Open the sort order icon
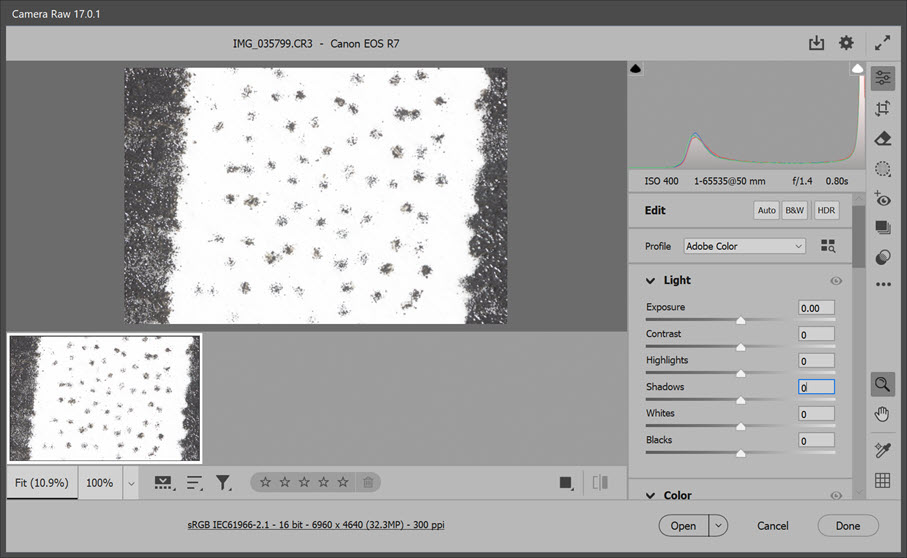 click(195, 483)
